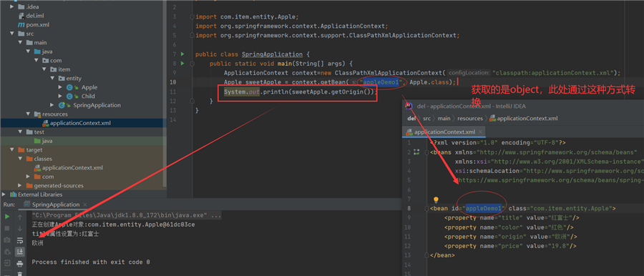644x276 pixels.
Task: Click icon of selected applicationContext.xml under resources
Action: click(x=45, y=123)
